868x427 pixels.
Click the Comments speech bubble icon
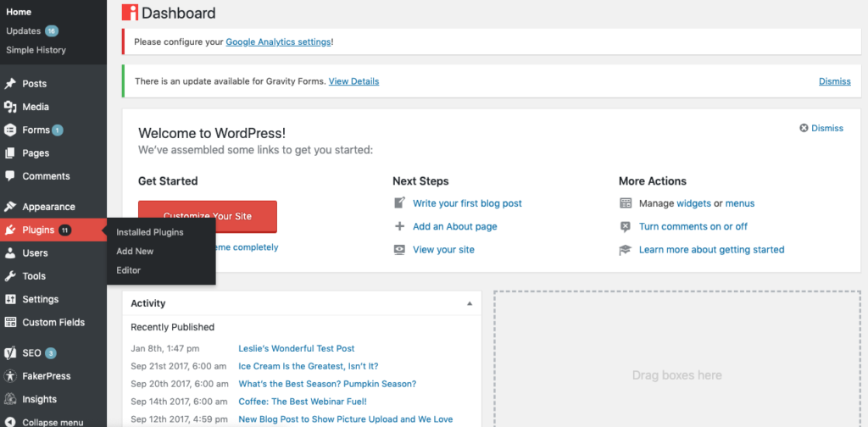10,176
